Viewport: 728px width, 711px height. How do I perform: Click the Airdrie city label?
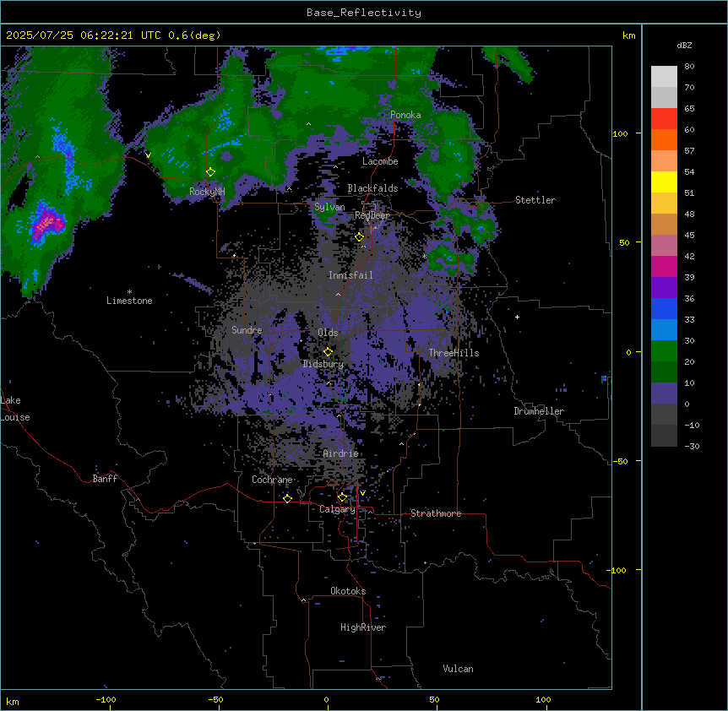coord(341,453)
